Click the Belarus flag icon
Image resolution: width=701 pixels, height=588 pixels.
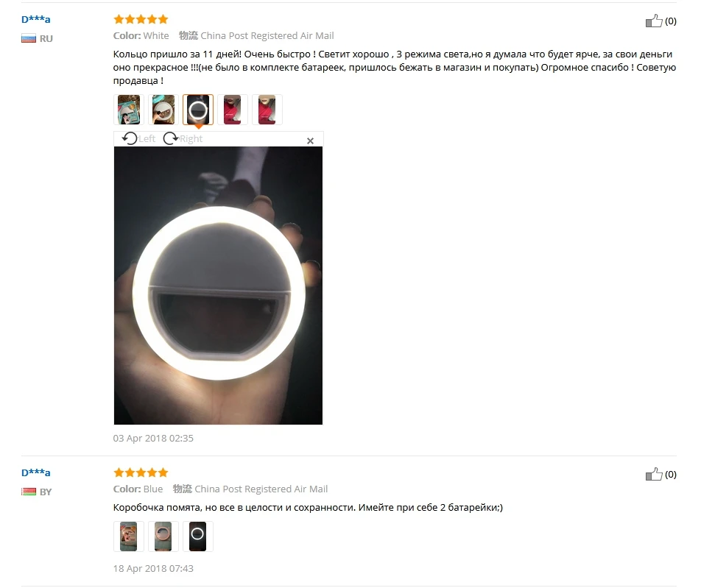click(29, 492)
